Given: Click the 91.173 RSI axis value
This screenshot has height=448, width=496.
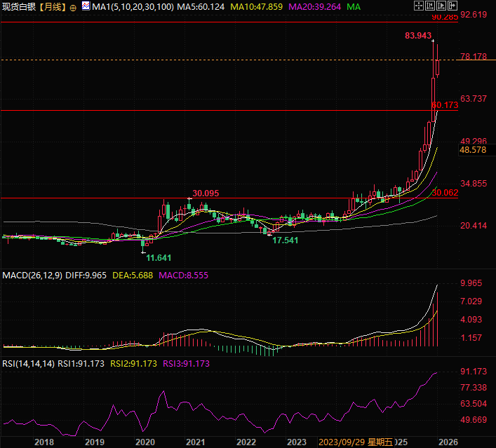Looking at the screenshot, I should click(474, 371).
